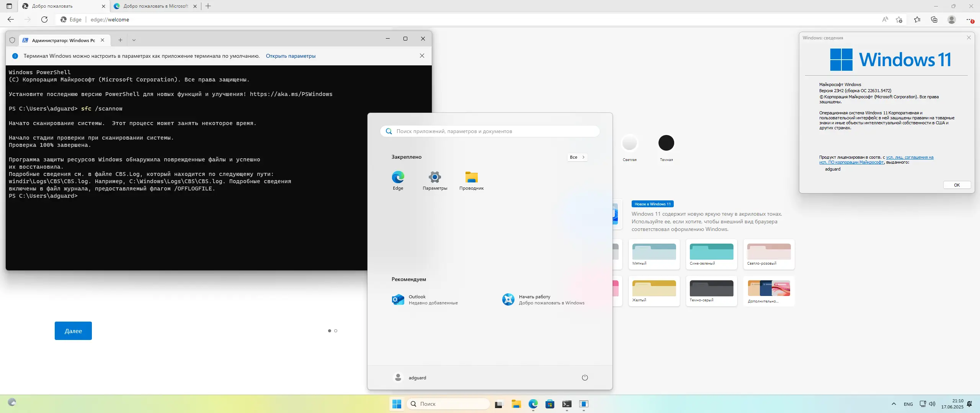Image resolution: width=980 pixels, height=413 pixels.
Task: Open the Edge browser settings menu
Action: point(969,20)
